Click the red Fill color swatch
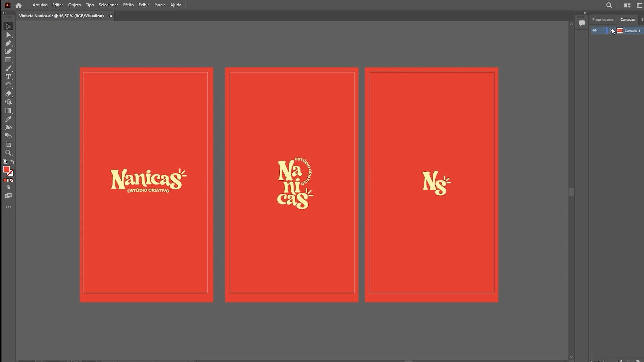 pos(6,170)
